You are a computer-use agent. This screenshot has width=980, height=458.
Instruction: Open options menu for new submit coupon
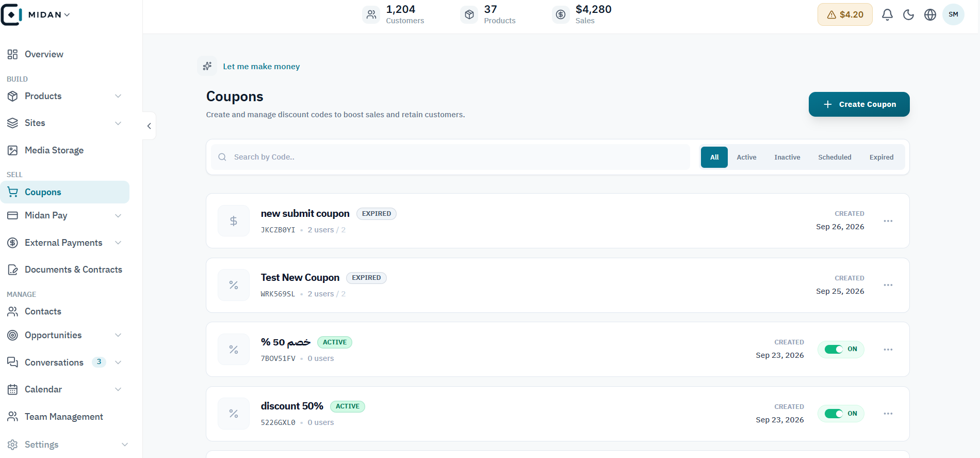pos(888,221)
